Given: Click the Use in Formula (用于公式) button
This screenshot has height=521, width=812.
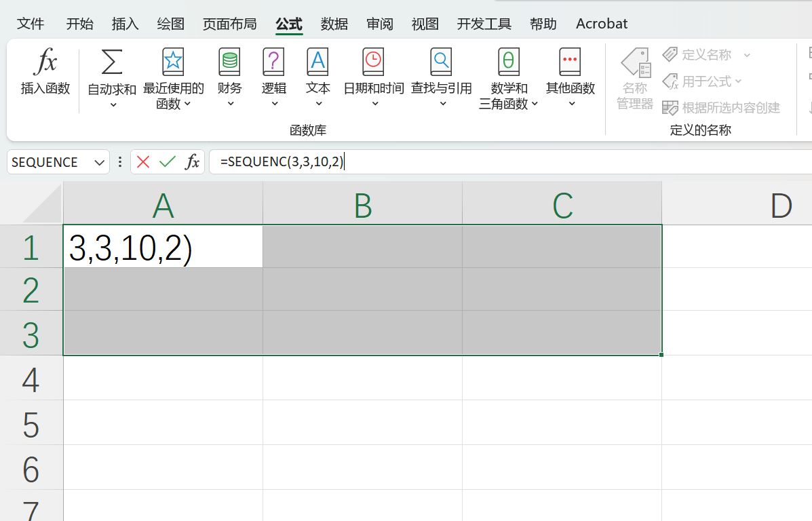Looking at the screenshot, I should pos(697,81).
